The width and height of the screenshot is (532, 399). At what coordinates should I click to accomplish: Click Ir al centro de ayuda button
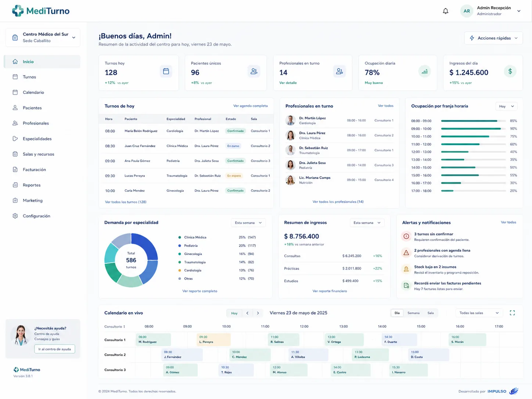(x=55, y=349)
